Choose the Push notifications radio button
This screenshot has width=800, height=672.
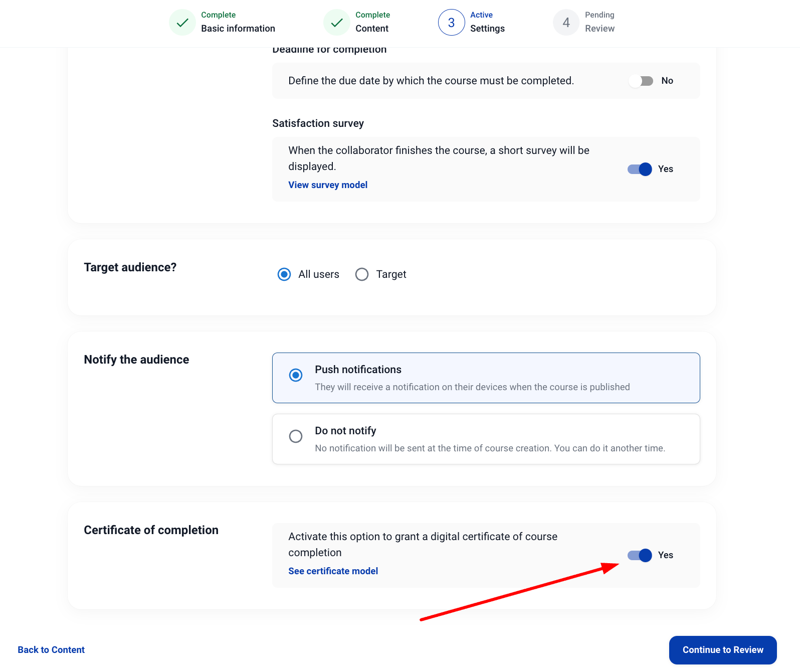pos(296,375)
